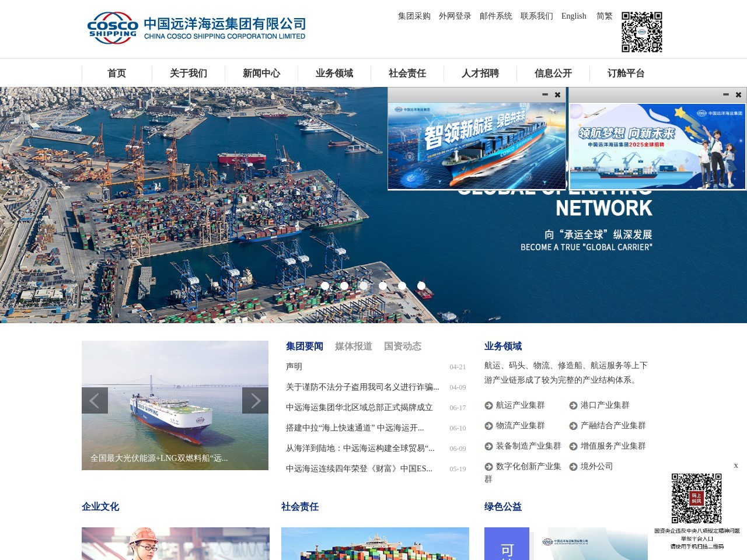Select the second banner carousel dot
This screenshot has height=560, width=747.
(344, 286)
